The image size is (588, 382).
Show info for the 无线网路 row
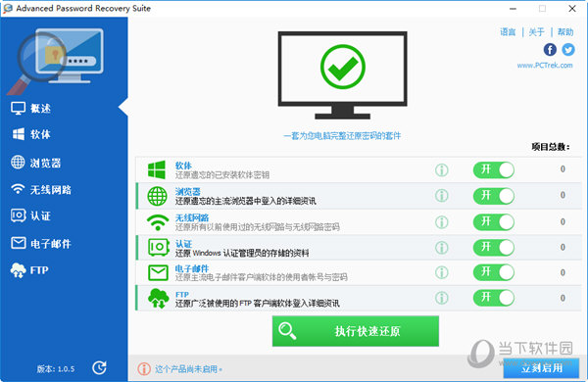pyautogui.click(x=442, y=222)
